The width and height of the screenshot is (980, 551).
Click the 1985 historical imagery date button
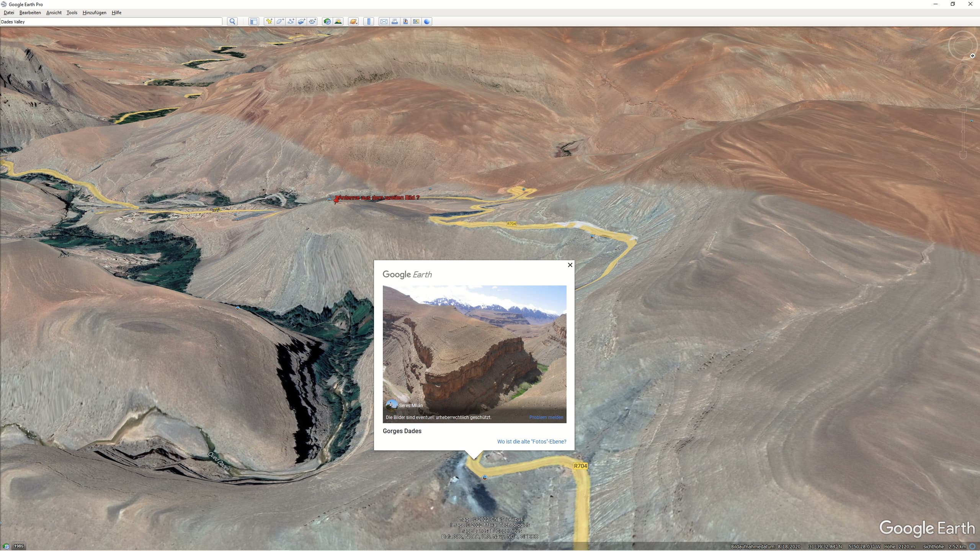coord(19,546)
